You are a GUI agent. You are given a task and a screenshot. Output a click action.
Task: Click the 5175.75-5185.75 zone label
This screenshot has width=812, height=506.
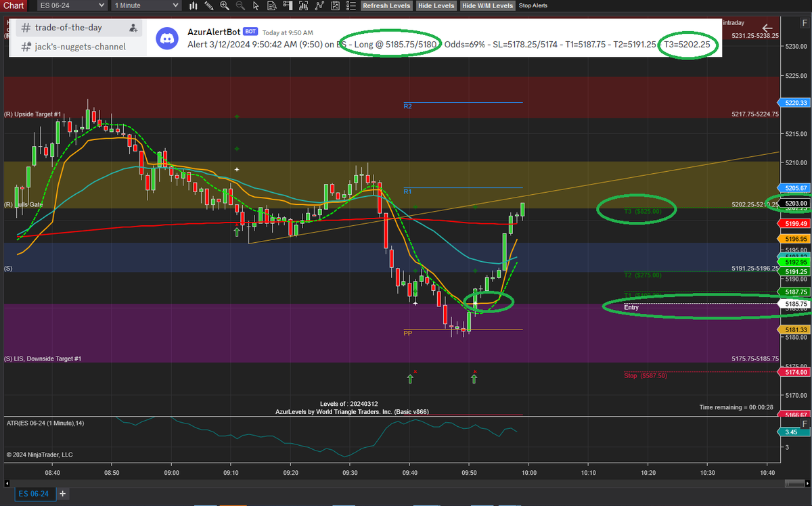pos(755,359)
